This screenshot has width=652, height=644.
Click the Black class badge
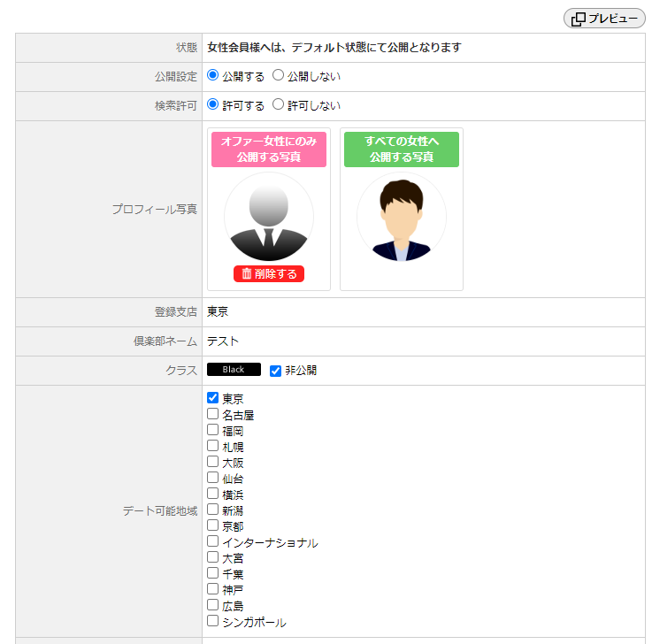pos(234,370)
